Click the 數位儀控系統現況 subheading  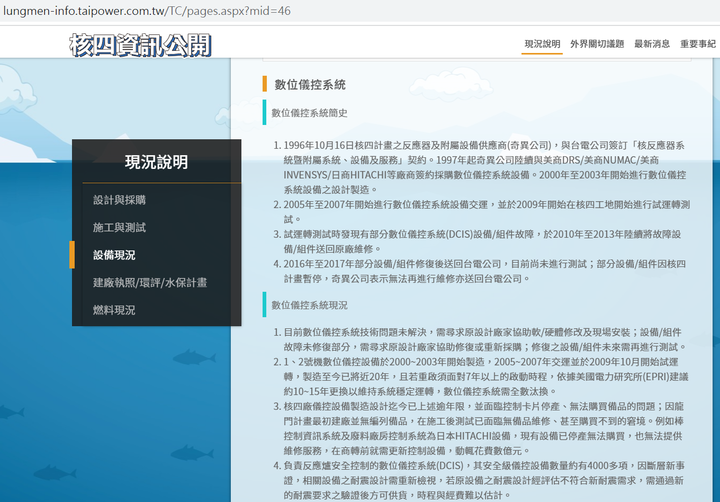coord(309,305)
